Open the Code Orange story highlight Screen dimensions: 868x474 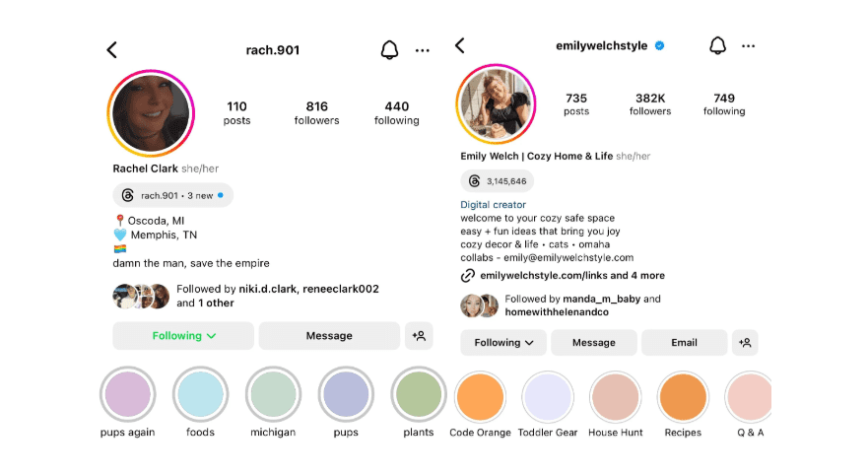point(480,405)
